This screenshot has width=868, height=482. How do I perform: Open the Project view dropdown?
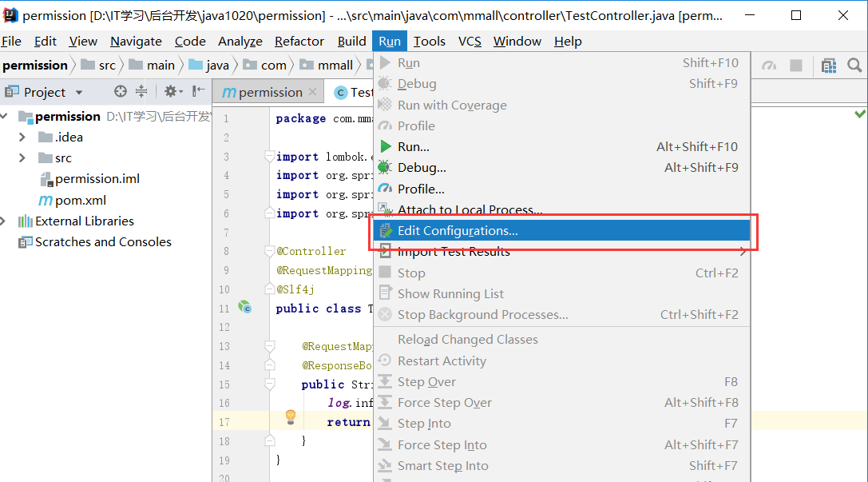79,93
